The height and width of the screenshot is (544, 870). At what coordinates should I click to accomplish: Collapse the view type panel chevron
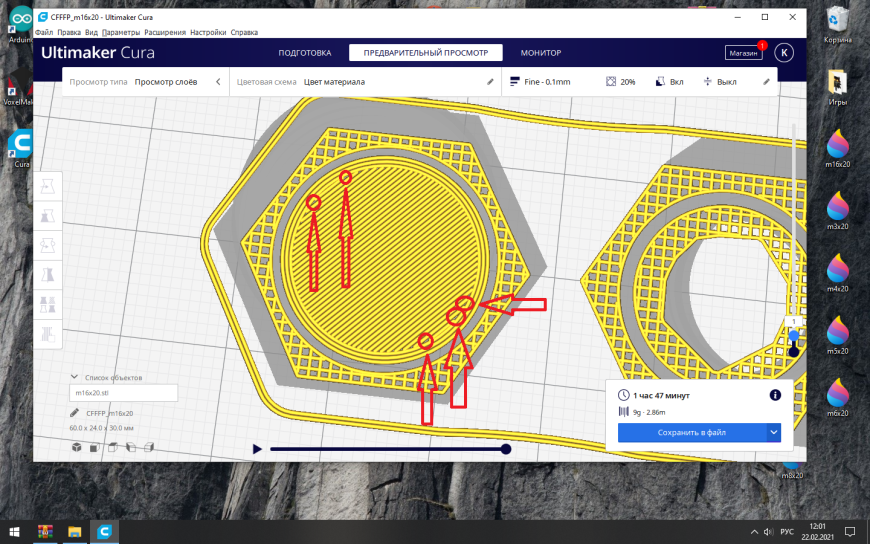pyautogui.click(x=218, y=82)
